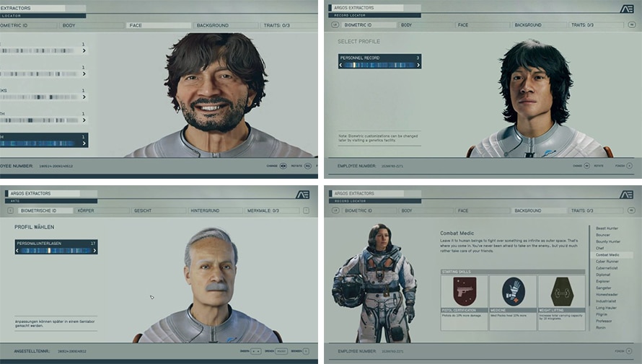Click the Drehen mouse key icon in the German panel
The width and height of the screenshot is (642, 364).
pos(281,351)
